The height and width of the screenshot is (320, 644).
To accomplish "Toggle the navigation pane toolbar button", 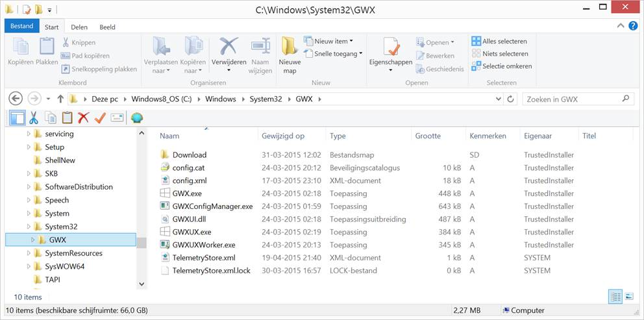I will click(x=17, y=117).
